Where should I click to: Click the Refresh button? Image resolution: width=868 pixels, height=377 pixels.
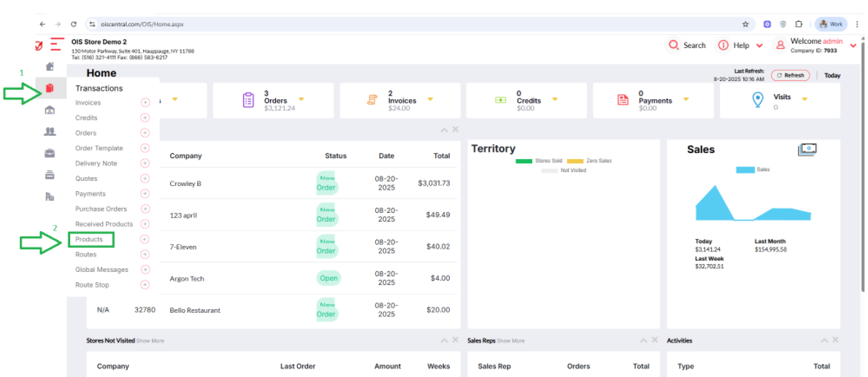791,75
